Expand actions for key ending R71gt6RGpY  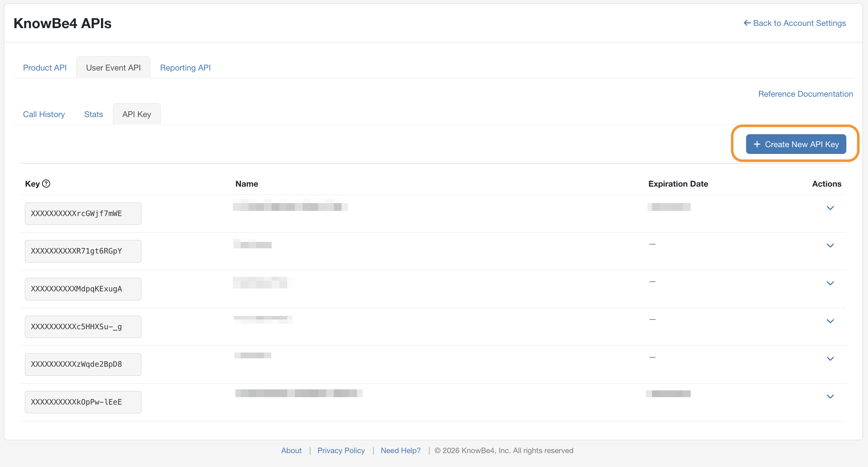[x=830, y=246]
